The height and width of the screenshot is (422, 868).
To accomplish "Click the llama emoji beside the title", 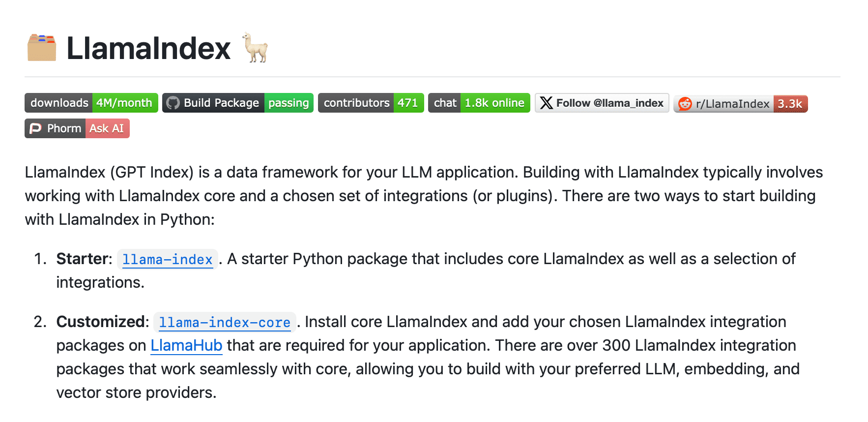I will point(255,48).
